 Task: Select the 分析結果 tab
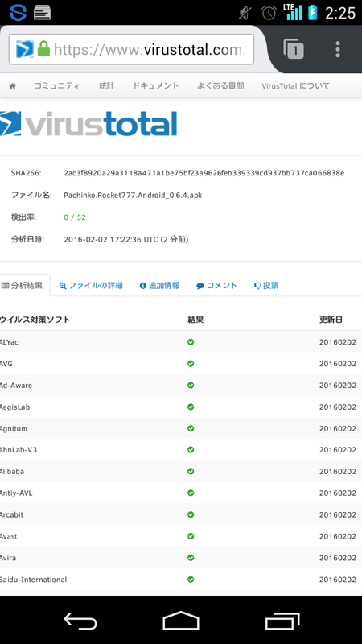[25, 286]
